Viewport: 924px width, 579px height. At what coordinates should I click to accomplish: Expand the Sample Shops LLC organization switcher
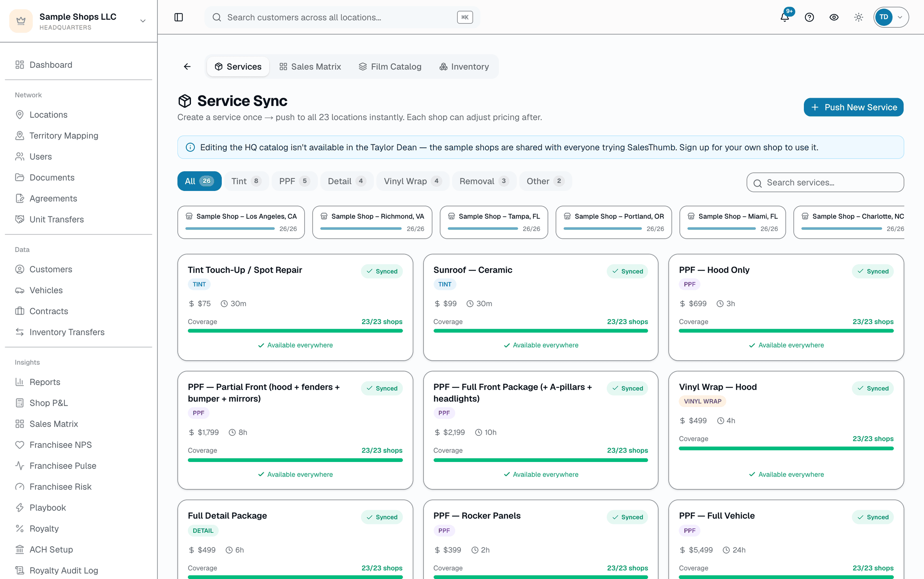[x=79, y=21]
